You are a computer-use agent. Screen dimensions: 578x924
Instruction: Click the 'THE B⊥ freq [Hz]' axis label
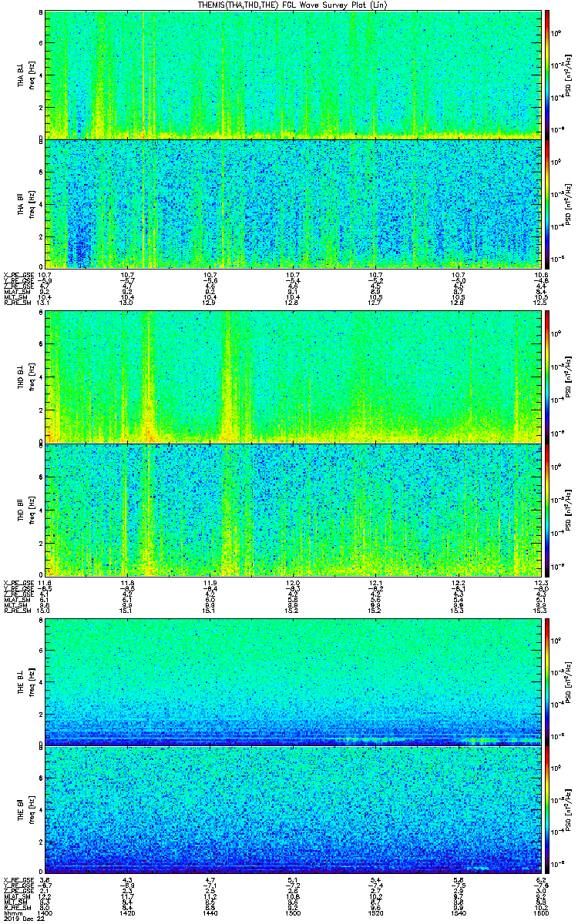(25, 681)
